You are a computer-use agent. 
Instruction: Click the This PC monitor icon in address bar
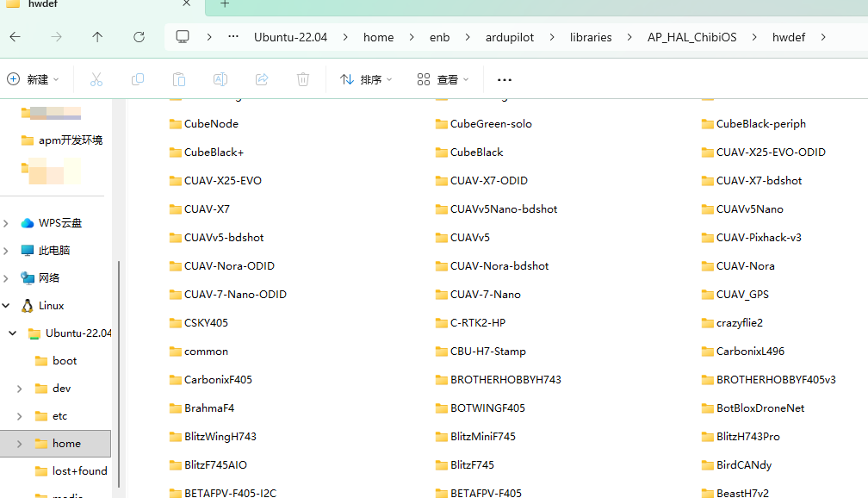coord(183,37)
